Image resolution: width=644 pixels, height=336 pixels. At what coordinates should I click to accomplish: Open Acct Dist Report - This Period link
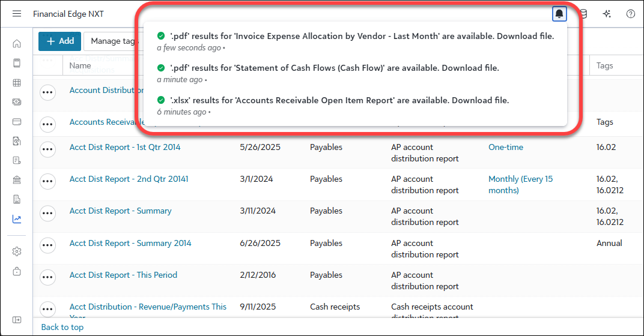[x=123, y=275]
